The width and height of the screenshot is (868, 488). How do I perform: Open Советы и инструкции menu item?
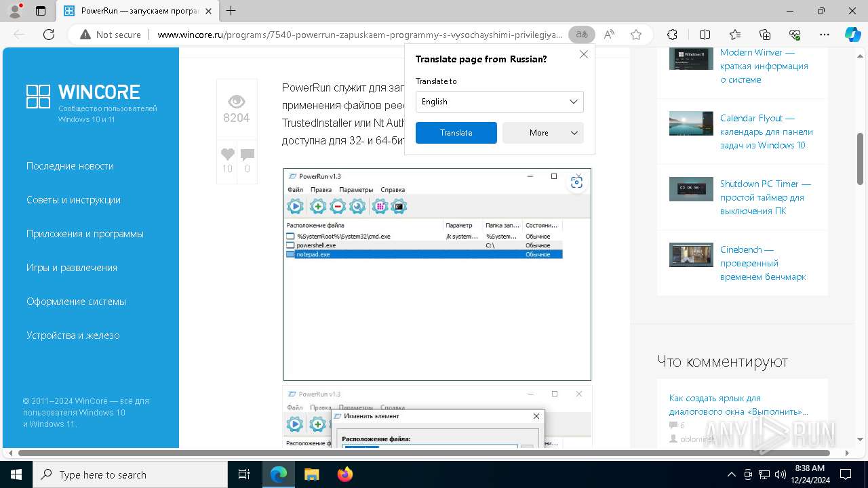coord(73,200)
